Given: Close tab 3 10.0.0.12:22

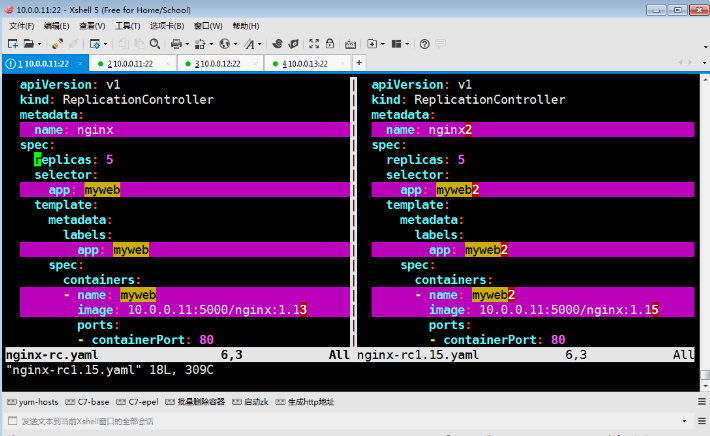Looking at the screenshot, I should tap(255, 64).
